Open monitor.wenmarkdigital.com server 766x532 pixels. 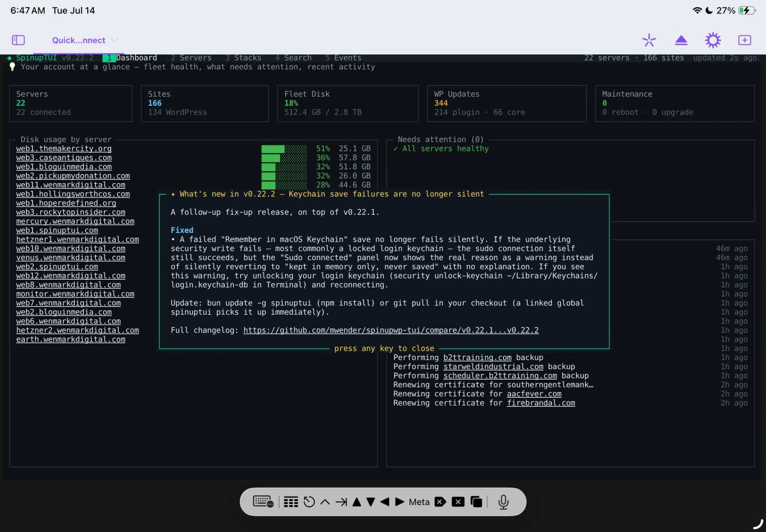click(x=75, y=294)
